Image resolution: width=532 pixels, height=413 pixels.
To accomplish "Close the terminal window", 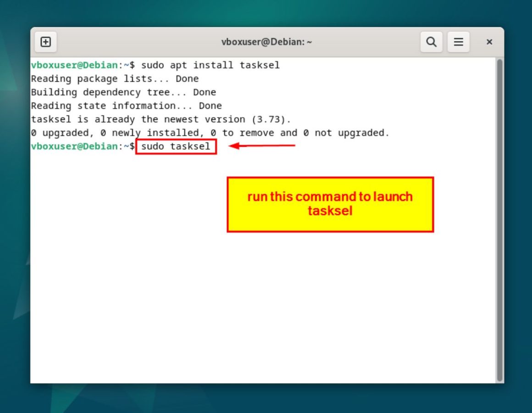I will click(489, 41).
